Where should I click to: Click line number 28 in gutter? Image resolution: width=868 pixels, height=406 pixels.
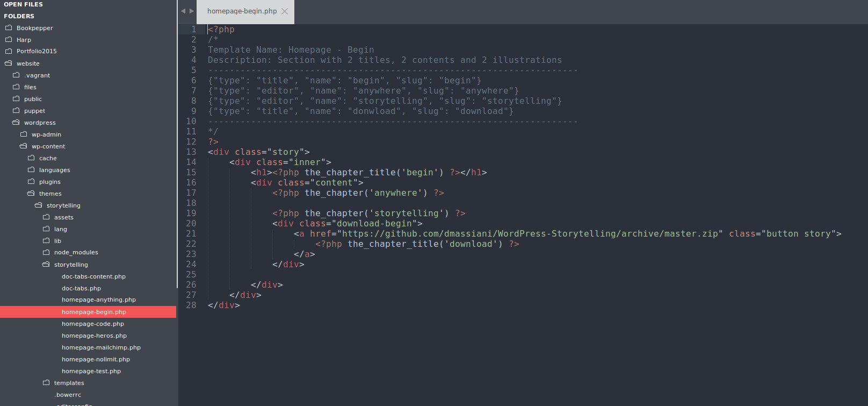tap(191, 305)
